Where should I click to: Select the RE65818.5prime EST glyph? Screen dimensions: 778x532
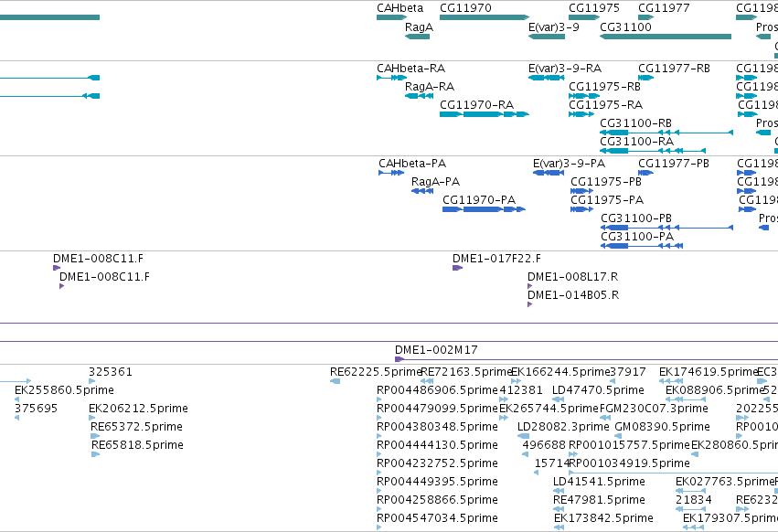(x=95, y=454)
